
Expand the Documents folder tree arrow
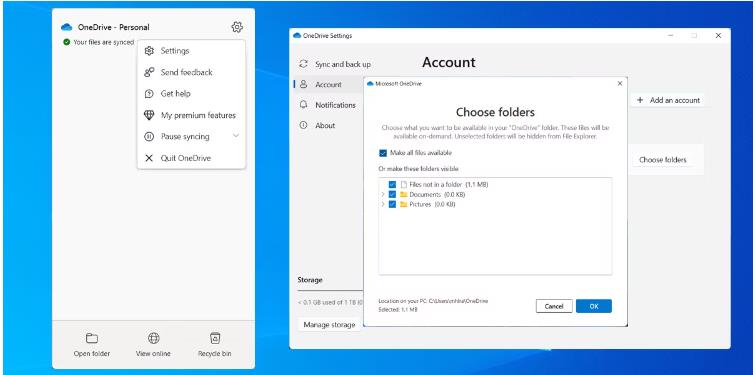[383, 194]
